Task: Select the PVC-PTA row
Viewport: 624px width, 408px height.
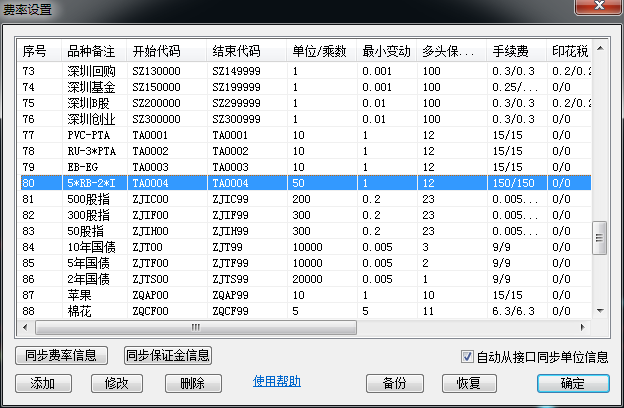Action: [306, 135]
